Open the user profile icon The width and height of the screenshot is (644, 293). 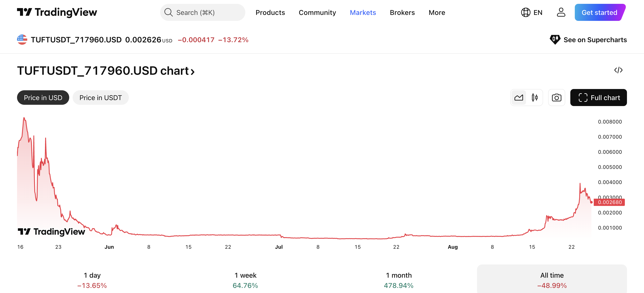point(561,12)
